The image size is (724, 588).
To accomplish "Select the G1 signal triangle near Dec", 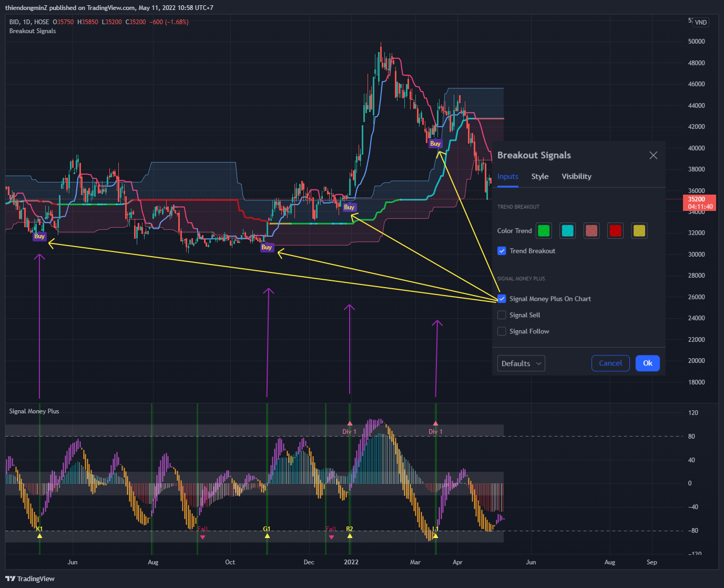I will tap(267, 536).
